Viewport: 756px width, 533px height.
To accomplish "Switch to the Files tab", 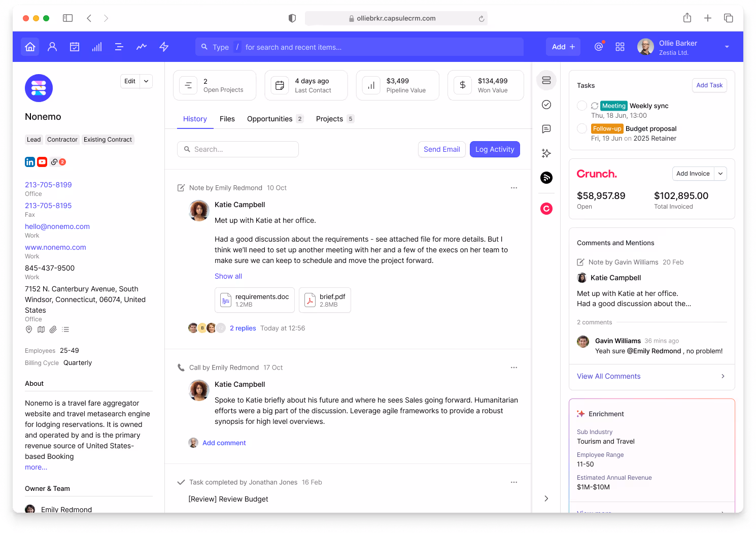I will [227, 119].
